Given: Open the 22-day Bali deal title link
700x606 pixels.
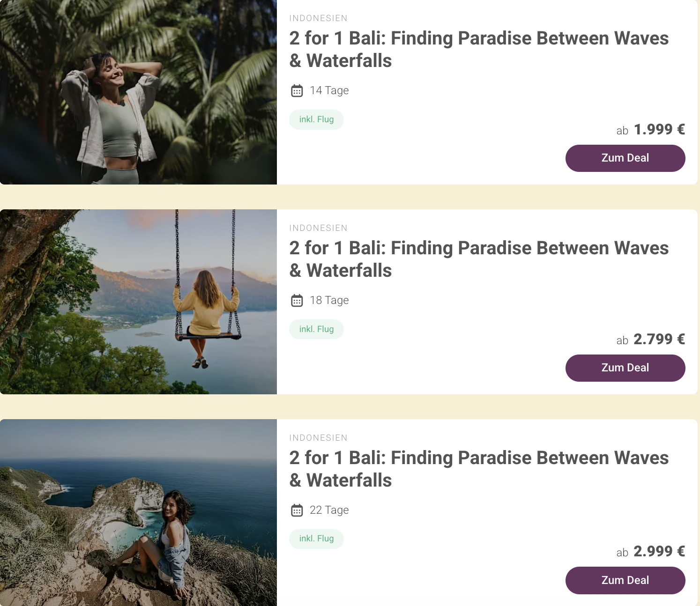Looking at the screenshot, I should click(479, 469).
